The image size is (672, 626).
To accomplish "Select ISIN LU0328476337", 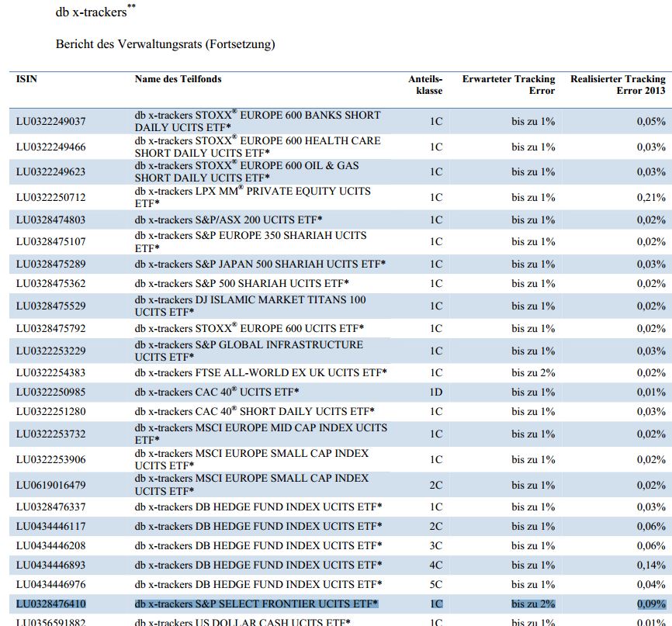I will (51, 507).
